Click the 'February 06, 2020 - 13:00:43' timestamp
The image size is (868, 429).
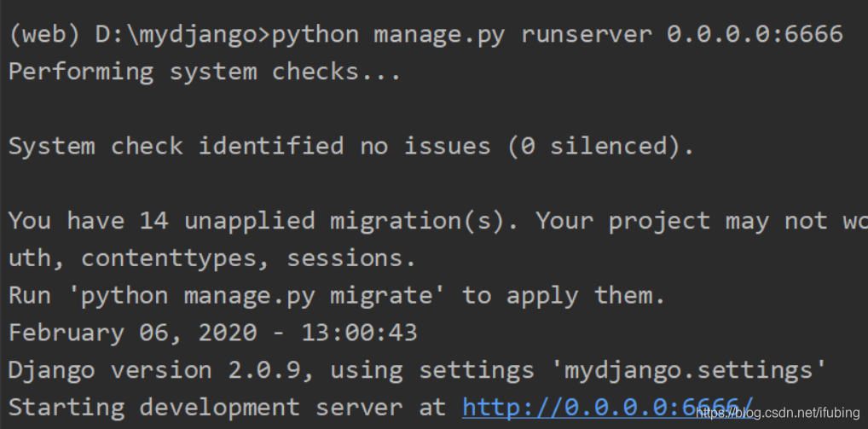pos(212,333)
